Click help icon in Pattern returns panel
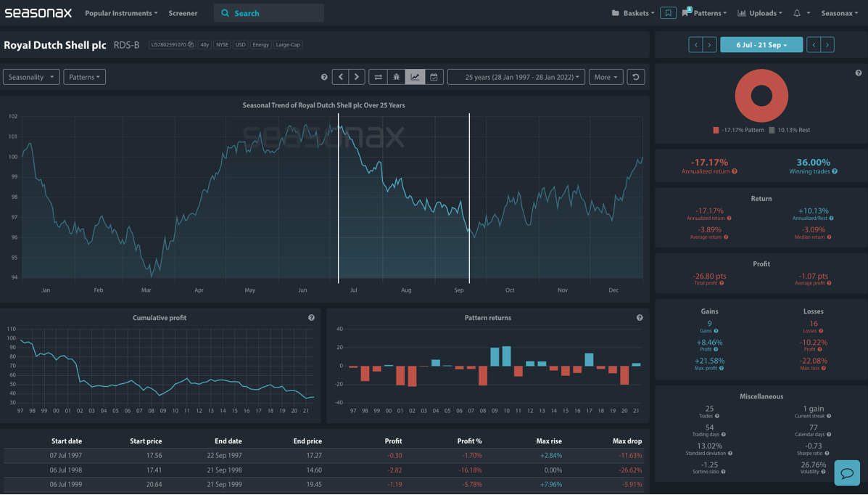868x495 pixels. click(640, 318)
